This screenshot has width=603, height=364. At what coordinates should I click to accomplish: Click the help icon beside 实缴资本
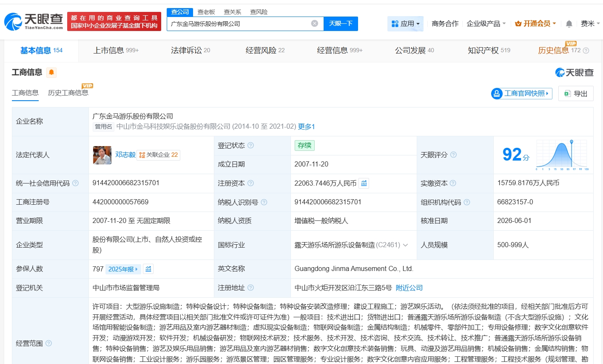[453, 183]
